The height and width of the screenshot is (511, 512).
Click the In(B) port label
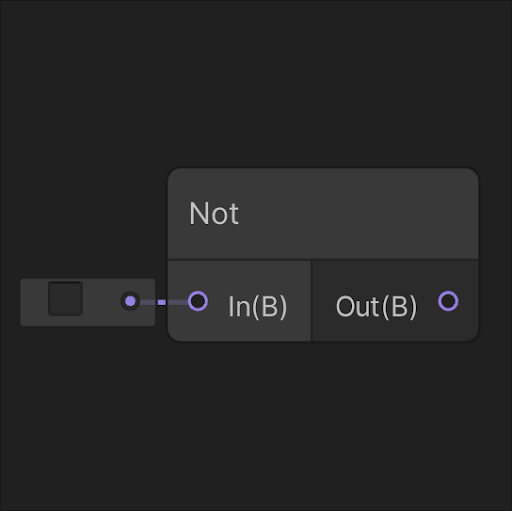[x=257, y=307]
